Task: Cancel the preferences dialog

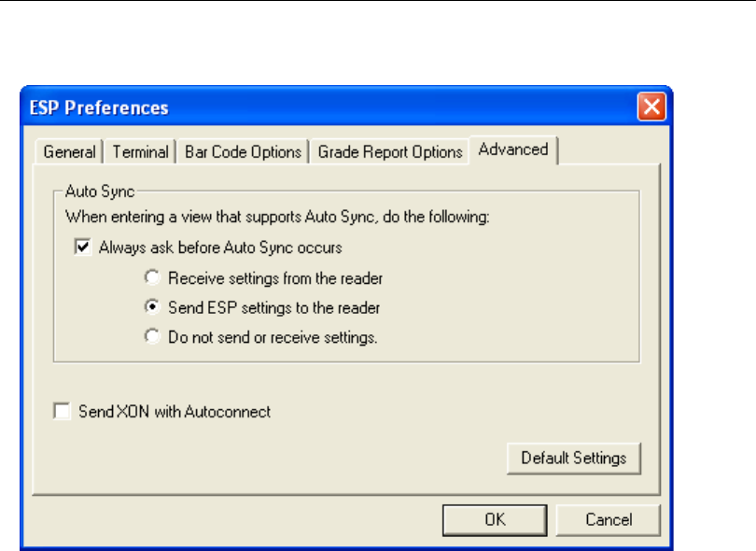Action: coord(608,519)
